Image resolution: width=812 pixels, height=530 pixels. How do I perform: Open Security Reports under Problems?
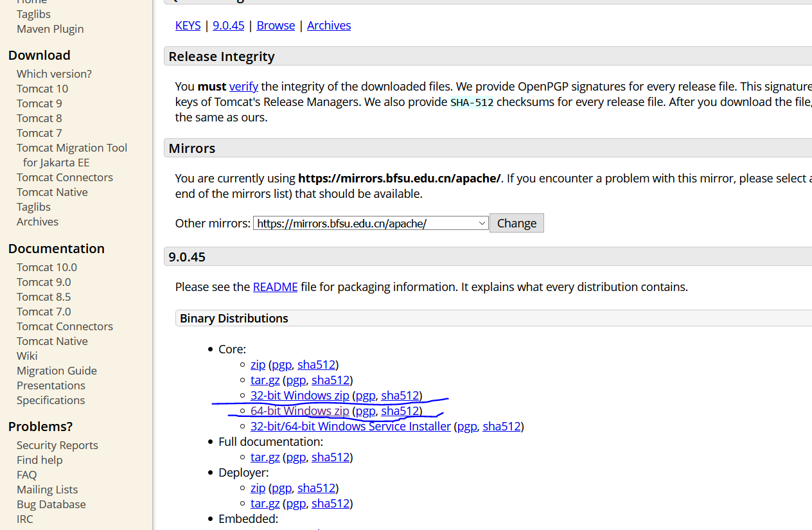pyautogui.click(x=57, y=445)
